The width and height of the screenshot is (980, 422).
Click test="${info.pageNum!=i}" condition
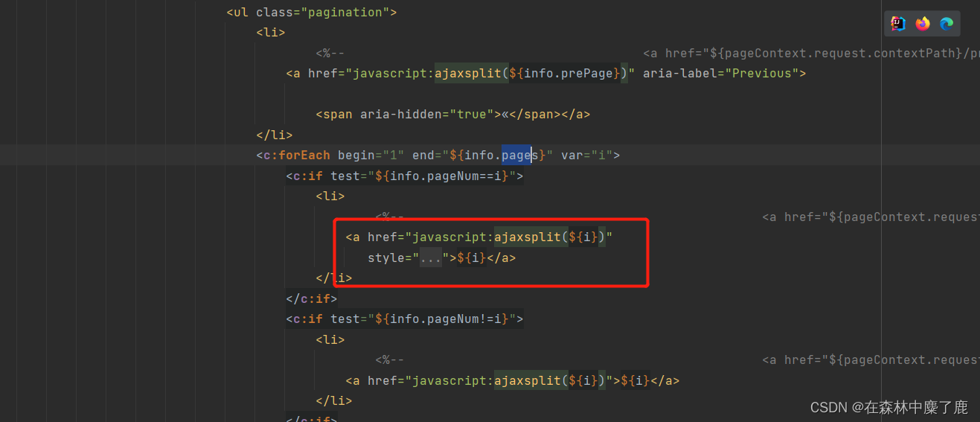(423, 319)
